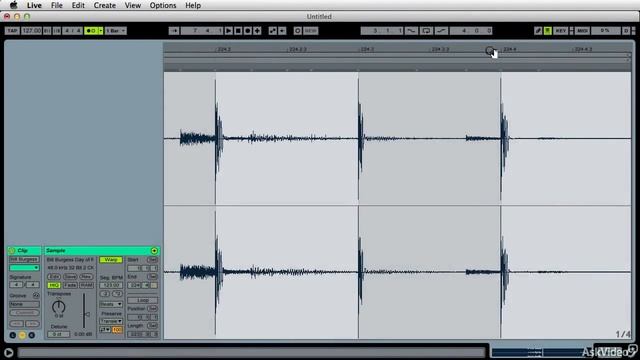The width and height of the screenshot is (640, 360).
Task: Click the NEW scene button
Action: (x=311, y=31)
